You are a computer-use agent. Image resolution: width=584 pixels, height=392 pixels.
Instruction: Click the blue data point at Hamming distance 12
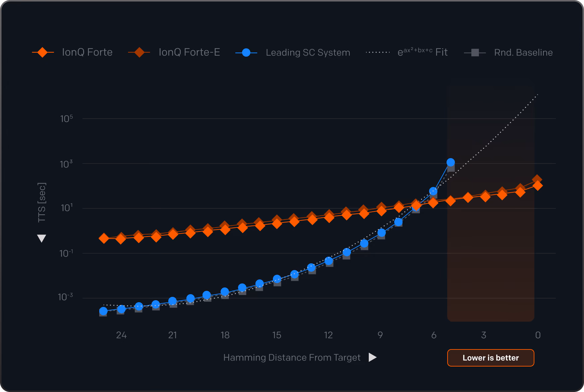(x=329, y=261)
